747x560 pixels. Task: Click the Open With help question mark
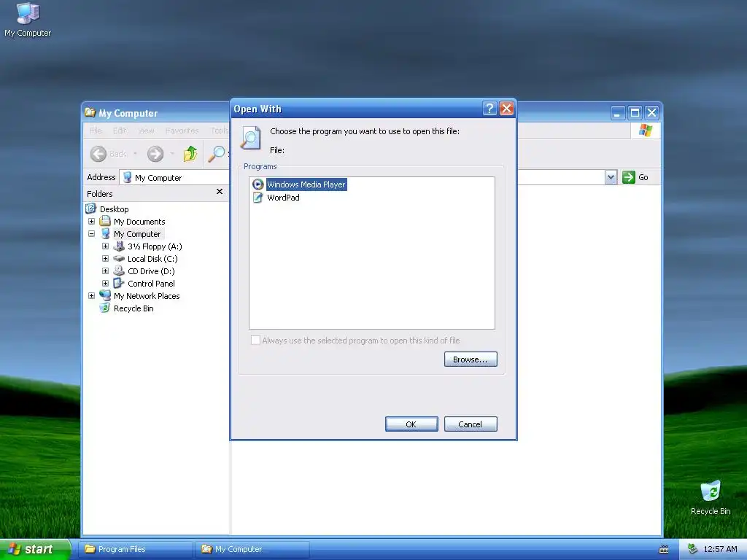pyautogui.click(x=489, y=109)
